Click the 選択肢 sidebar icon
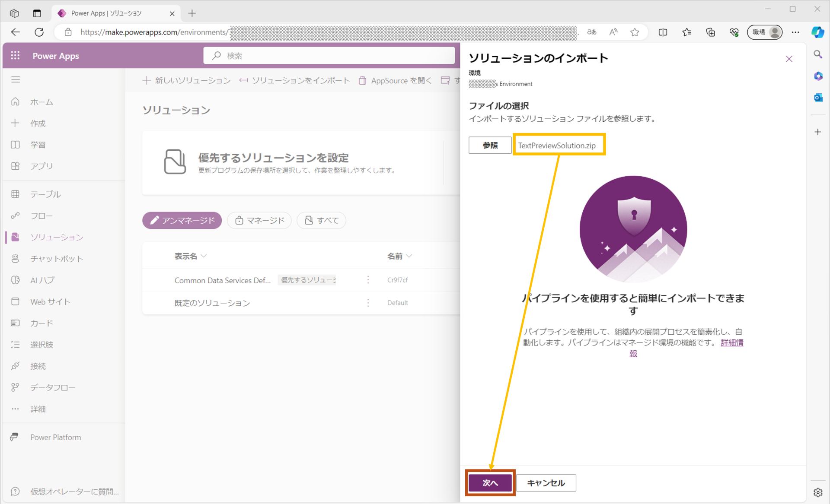The width and height of the screenshot is (830, 504). 15,345
